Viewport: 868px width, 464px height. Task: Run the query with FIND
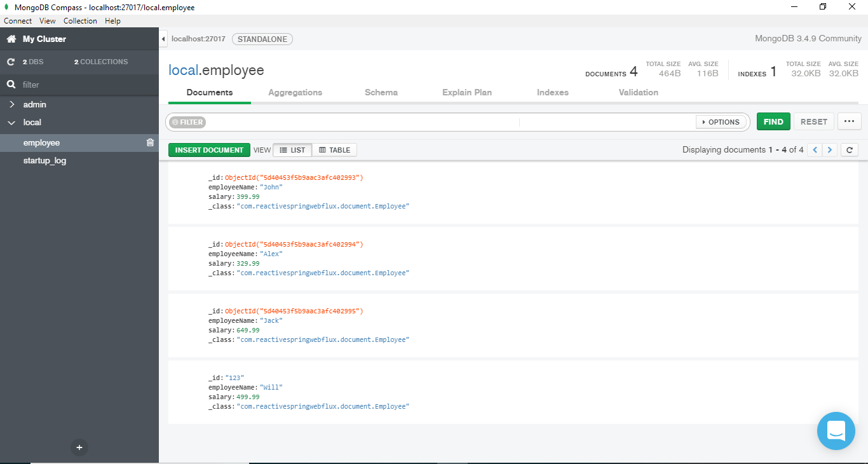pyautogui.click(x=773, y=121)
